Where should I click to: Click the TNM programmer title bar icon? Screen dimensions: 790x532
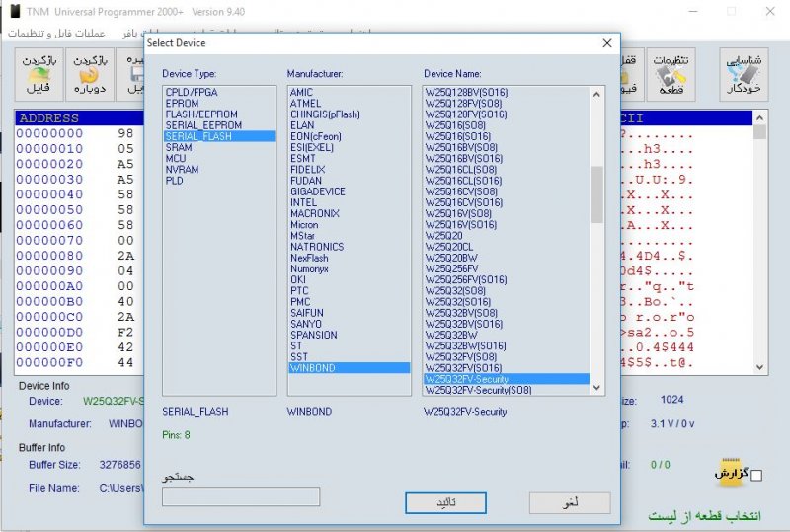click(15, 11)
